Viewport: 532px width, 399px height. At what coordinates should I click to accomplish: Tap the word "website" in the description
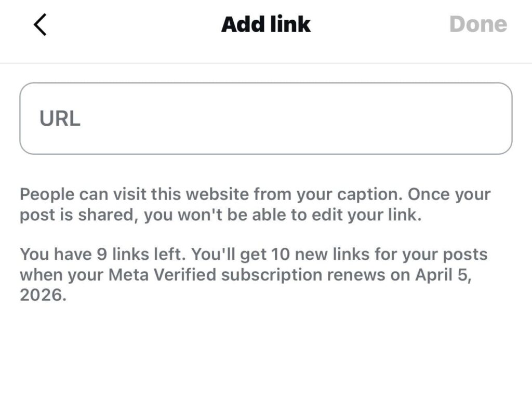[217, 195]
